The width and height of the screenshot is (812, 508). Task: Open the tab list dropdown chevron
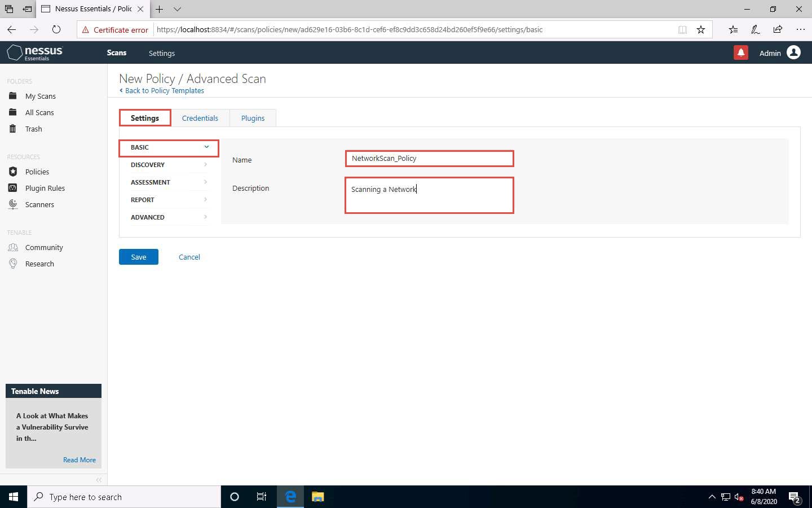pos(177,9)
